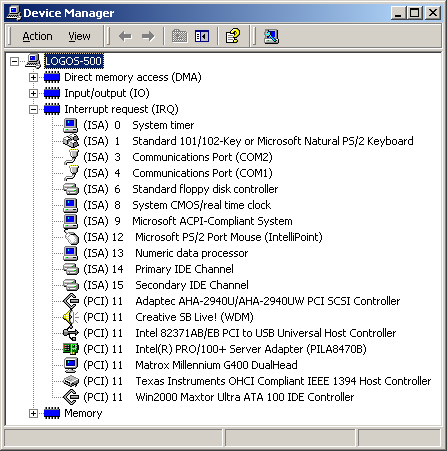The width and height of the screenshot is (447, 451).
Task: Click the USB Universal Host Controller icon
Action: 71,333
